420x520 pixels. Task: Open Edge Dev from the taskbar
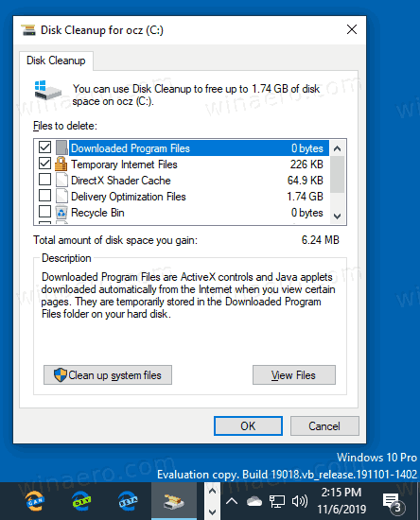coord(81,501)
